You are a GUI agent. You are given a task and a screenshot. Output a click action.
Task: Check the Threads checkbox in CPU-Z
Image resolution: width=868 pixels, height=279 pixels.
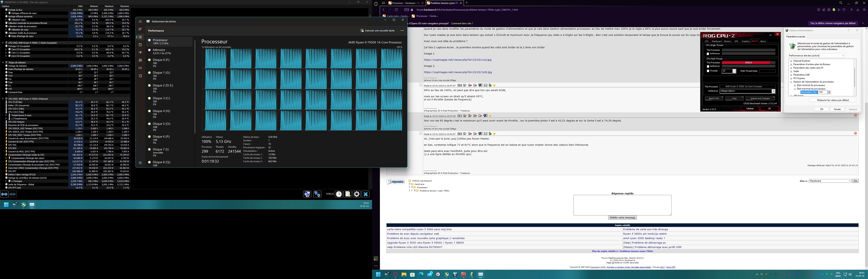[x=708, y=71]
